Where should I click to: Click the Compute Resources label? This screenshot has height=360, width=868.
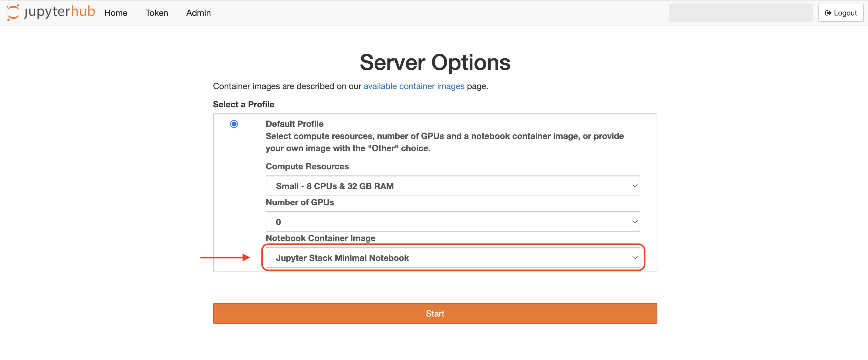tap(307, 166)
